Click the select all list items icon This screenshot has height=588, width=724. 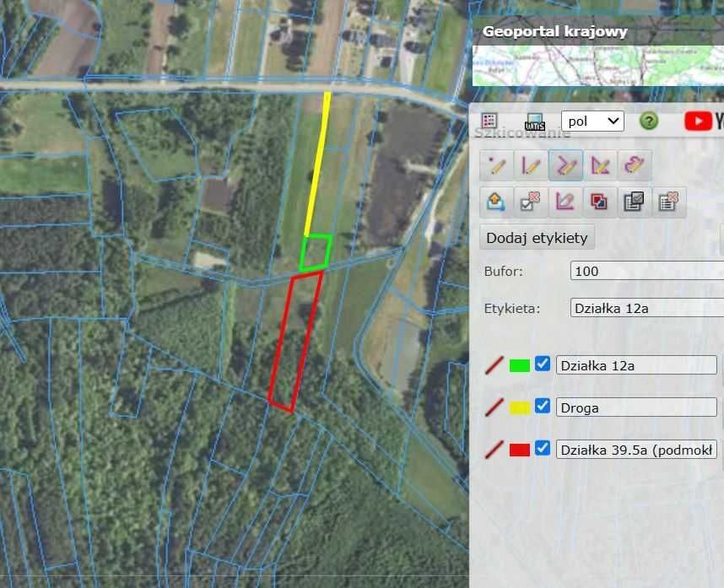pos(635,202)
